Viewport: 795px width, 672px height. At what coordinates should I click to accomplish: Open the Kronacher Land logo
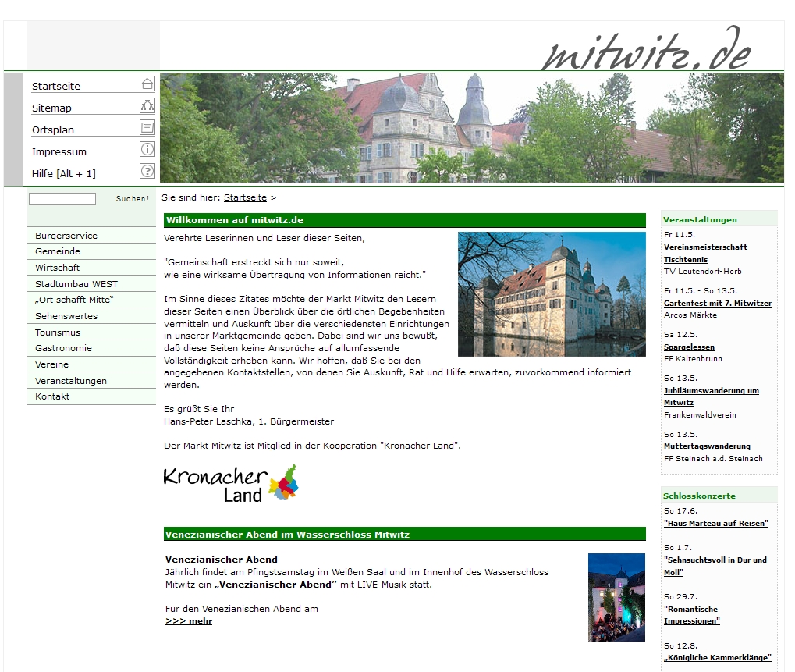click(x=231, y=484)
